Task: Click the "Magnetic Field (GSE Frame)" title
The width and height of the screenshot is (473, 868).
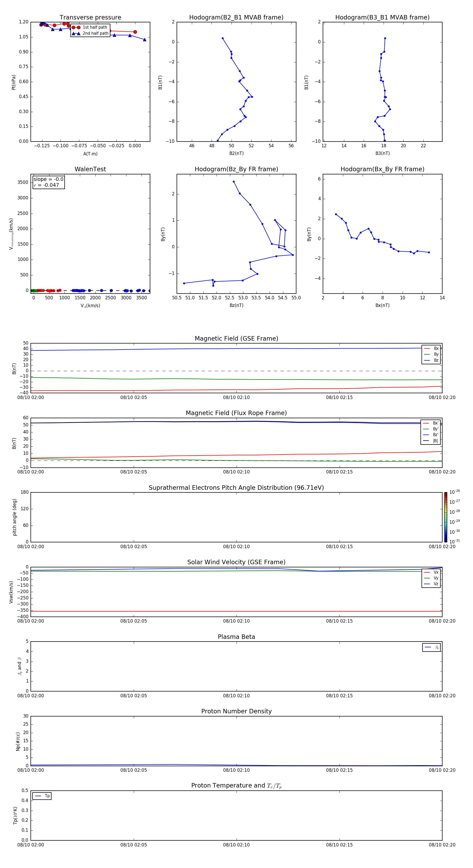Action: (x=236, y=339)
